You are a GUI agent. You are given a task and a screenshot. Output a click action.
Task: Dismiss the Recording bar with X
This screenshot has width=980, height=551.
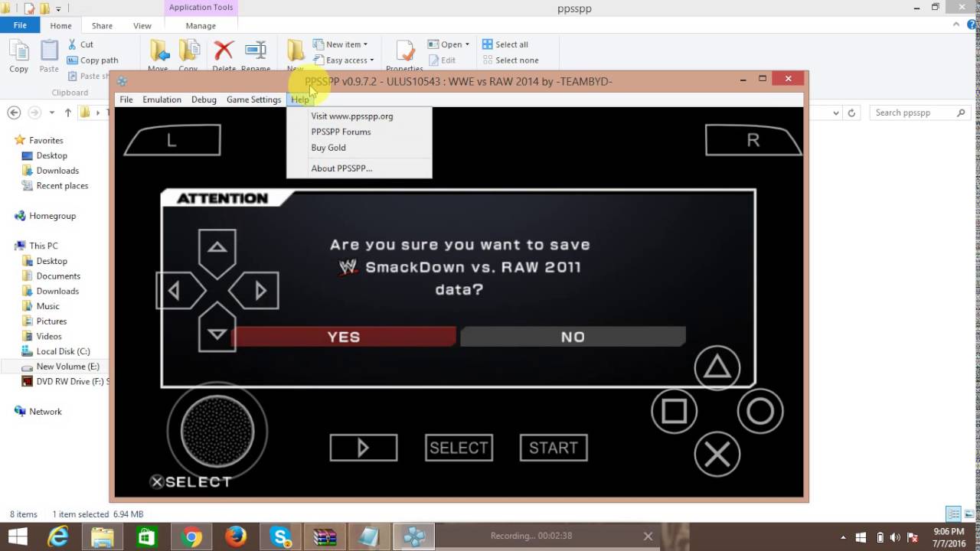coord(648,536)
